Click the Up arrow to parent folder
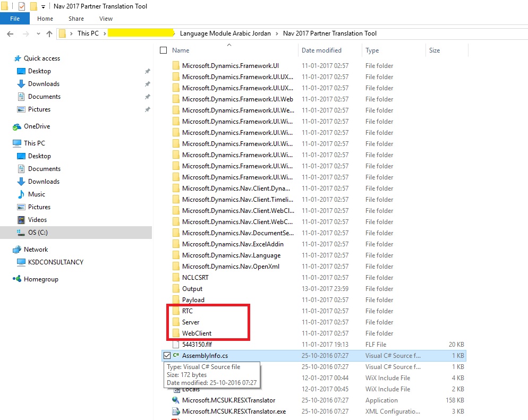This screenshot has height=420, width=528. tap(49, 33)
